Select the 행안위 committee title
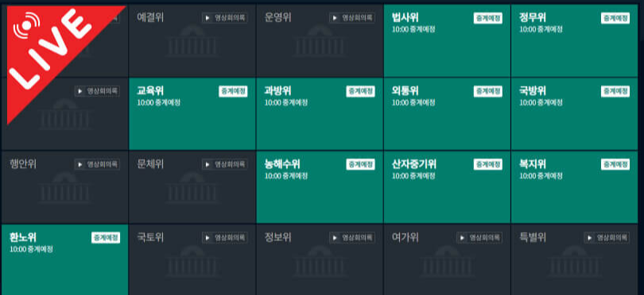Screen dimensions: 644x295 pos(23,165)
